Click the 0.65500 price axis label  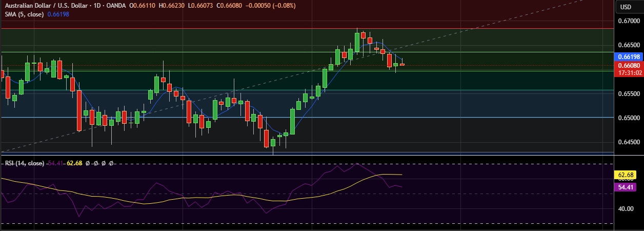click(x=628, y=93)
